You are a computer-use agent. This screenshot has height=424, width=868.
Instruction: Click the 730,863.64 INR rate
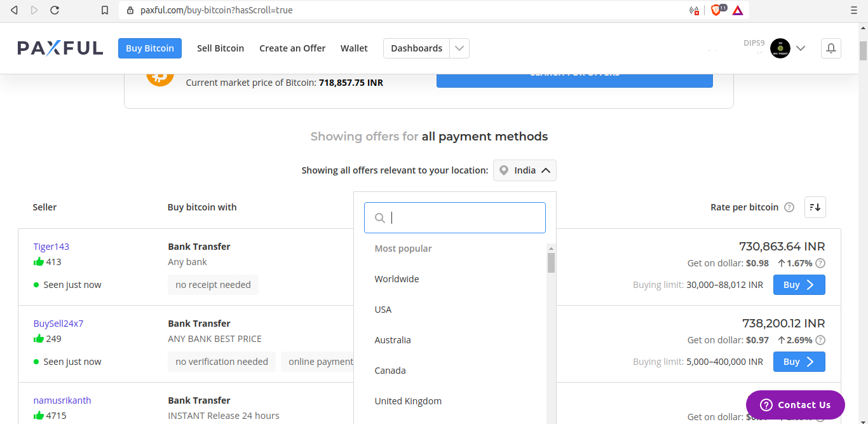click(782, 247)
